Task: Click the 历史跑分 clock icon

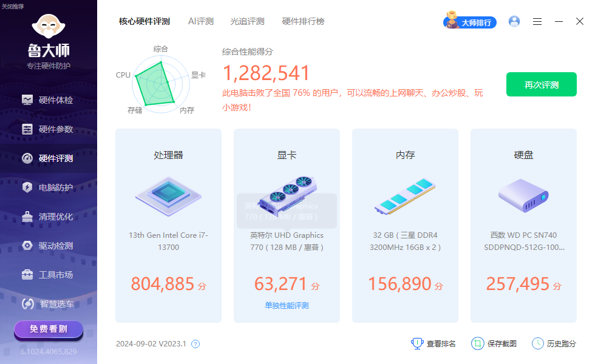Action: pyautogui.click(x=538, y=343)
